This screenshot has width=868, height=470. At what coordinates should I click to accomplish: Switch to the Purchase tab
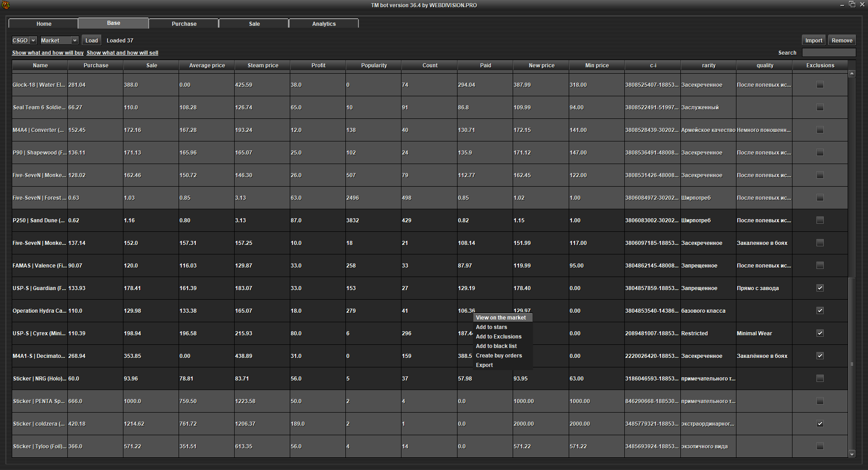184,24
